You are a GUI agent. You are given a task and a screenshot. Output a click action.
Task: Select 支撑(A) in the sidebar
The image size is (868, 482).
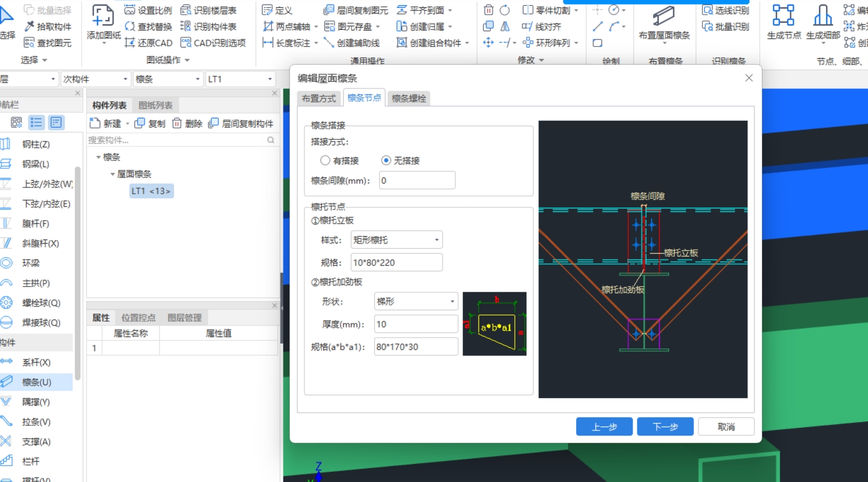(x=36, y=442)
